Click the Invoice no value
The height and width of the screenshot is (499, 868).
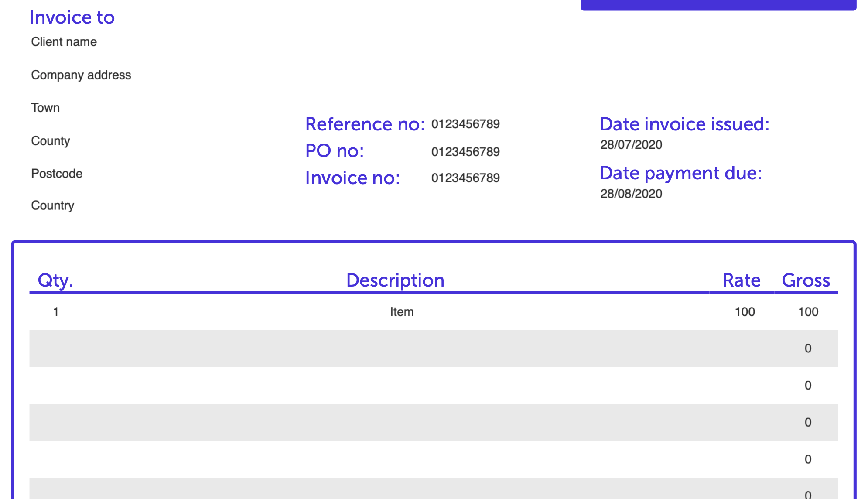pos(465,178)
